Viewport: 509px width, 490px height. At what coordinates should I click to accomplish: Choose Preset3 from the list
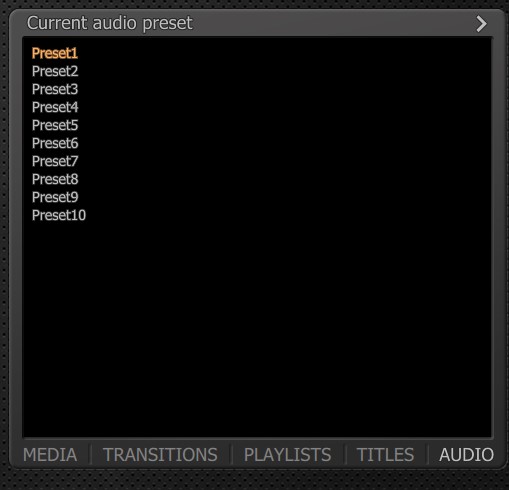coord(55,89)
